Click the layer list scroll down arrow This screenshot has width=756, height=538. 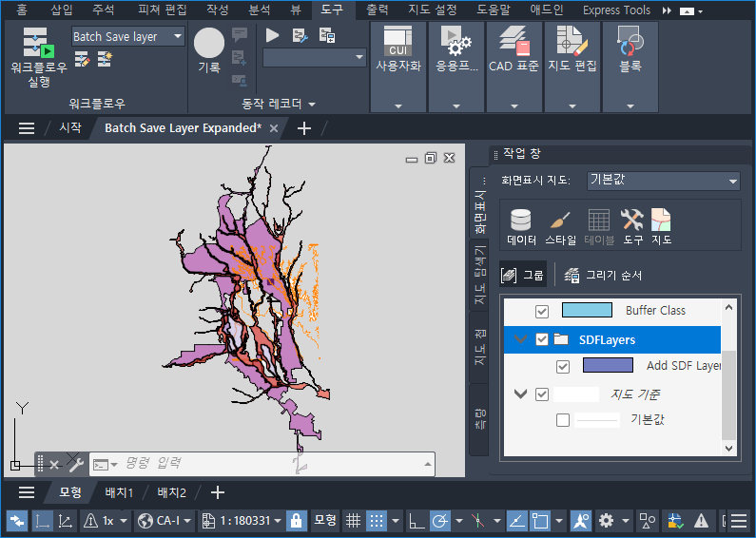tap(728, 449)
